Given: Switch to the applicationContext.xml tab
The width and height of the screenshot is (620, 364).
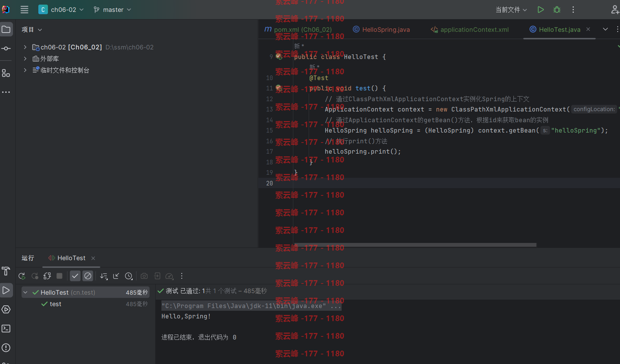Looking at the screenshot, I should point(470,30).
